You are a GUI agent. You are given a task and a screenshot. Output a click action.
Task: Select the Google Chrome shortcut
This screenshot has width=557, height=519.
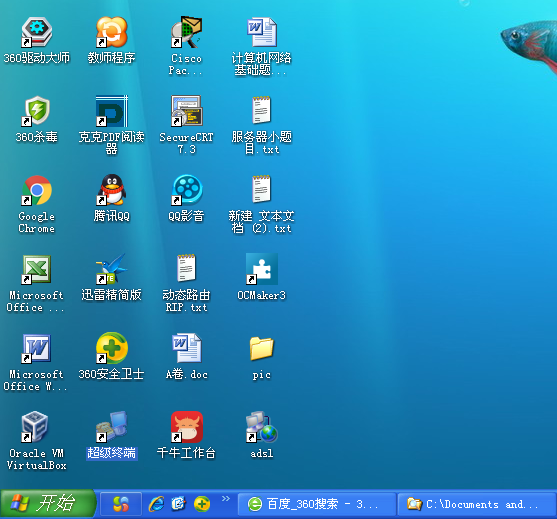click(x=37, y=190)
